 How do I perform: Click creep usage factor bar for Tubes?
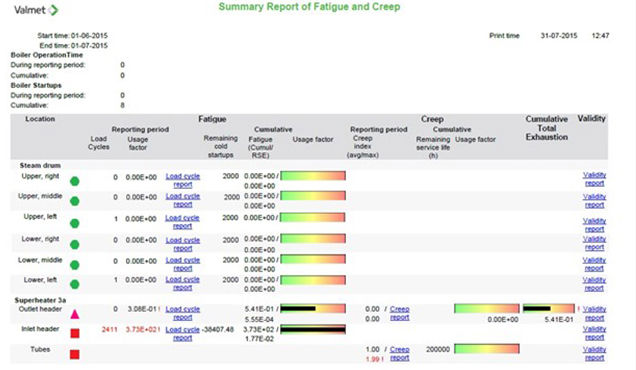coord(487,348)
